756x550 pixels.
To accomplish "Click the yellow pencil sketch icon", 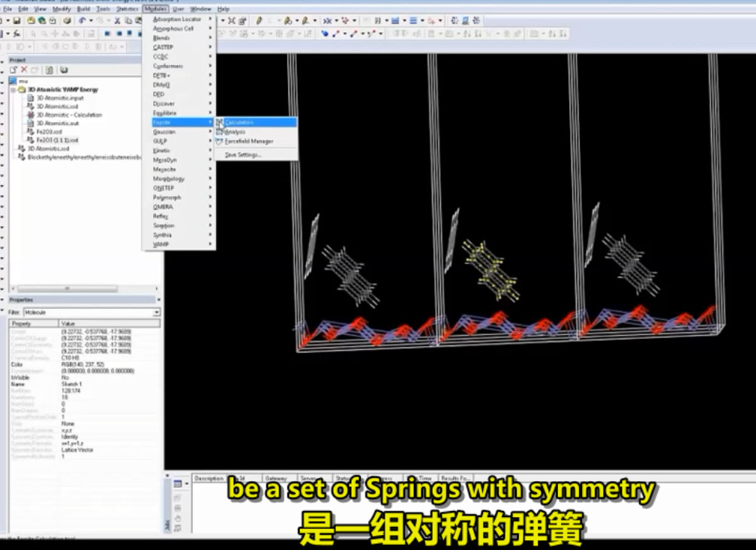I will click(259, 20).
